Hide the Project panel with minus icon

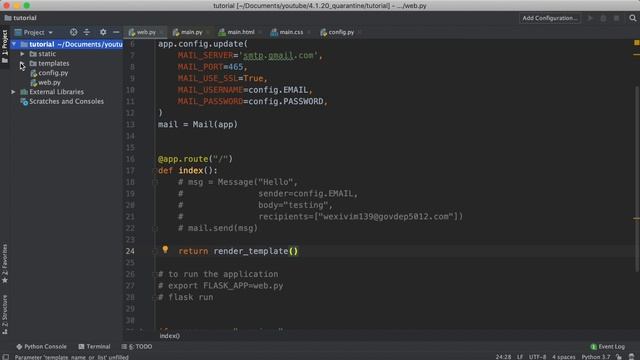[116, 32]
